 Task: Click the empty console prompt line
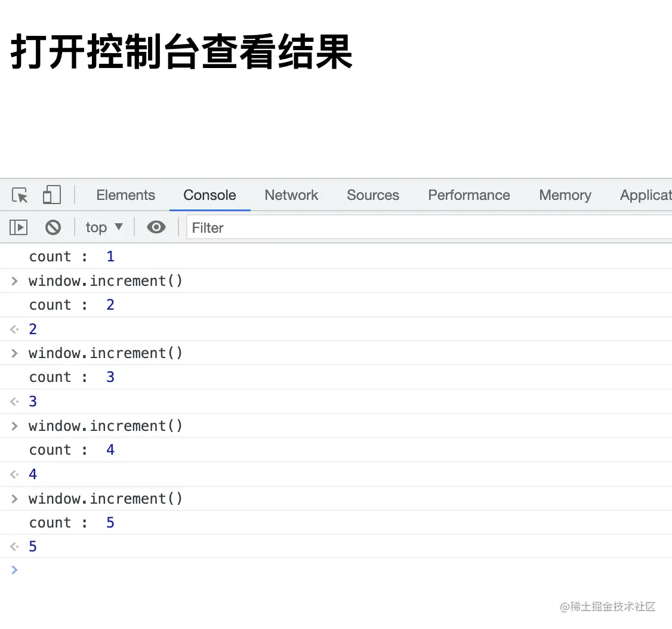(x=336, y=570)
